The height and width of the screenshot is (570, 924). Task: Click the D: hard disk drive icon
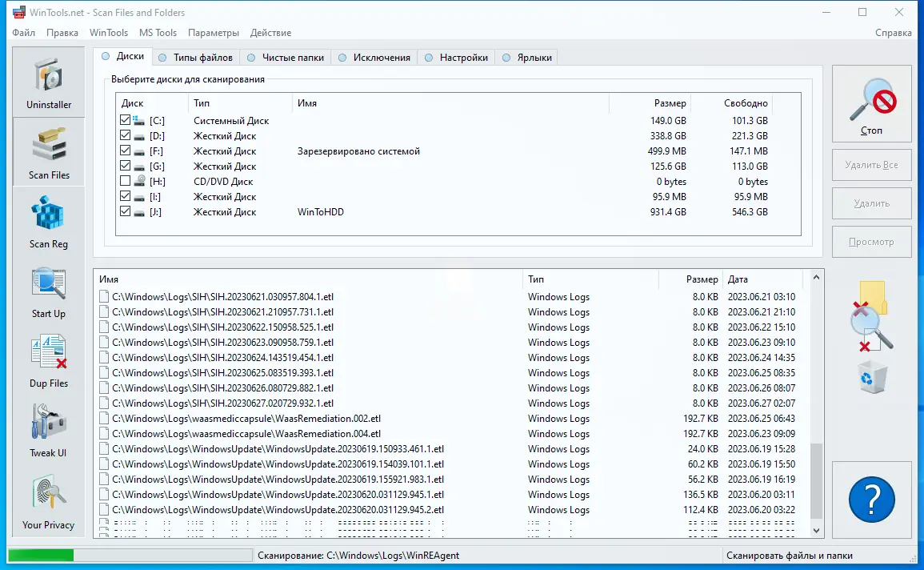pyautogui.click(x=138, y=136)
